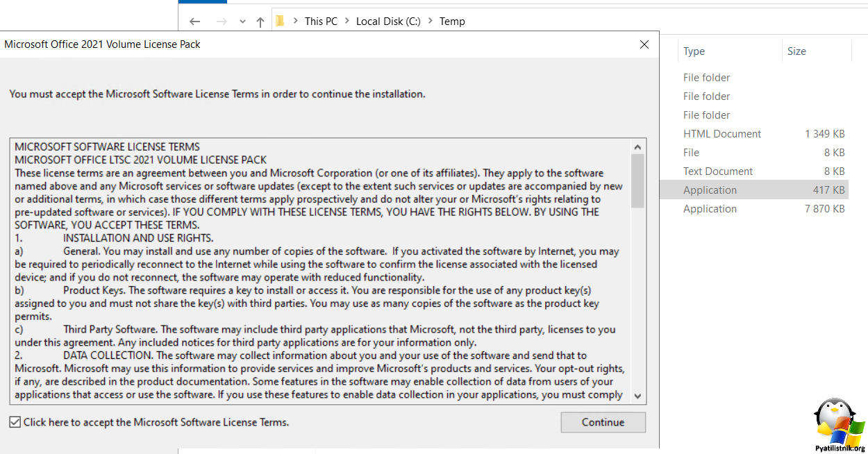
Task: Select the Temp breadcrumb segment
Action: point(452,22)
